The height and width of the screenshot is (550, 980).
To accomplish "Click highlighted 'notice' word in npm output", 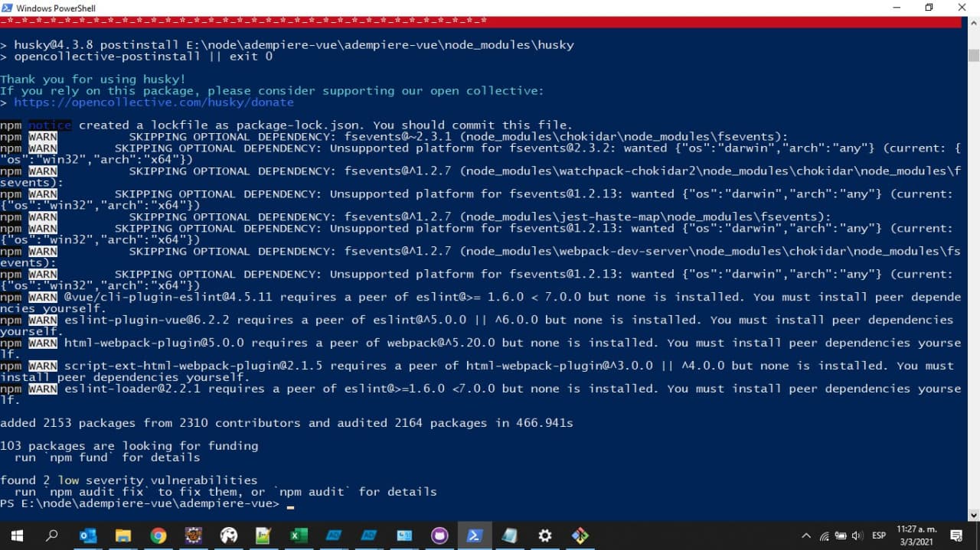I will click(50, 125).
